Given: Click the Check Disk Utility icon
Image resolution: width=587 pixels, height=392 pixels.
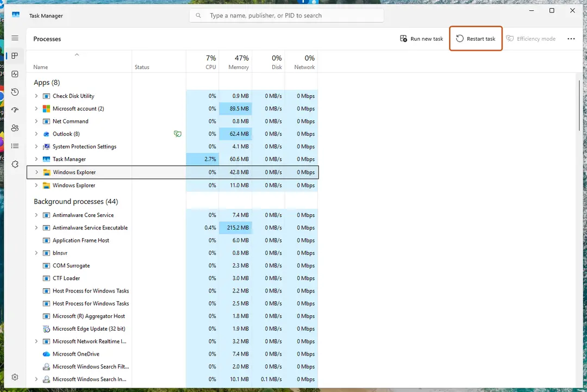Looking at the screenshot, I should pos(46,96).
